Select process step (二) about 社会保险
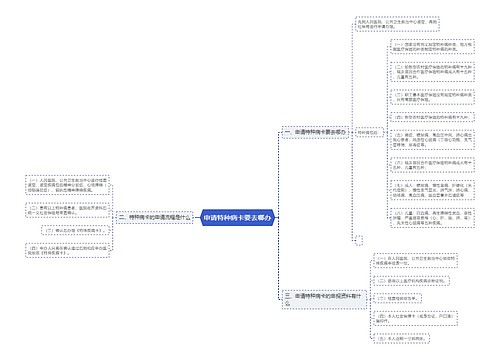The image size is (500, 360). pos(68,210)
